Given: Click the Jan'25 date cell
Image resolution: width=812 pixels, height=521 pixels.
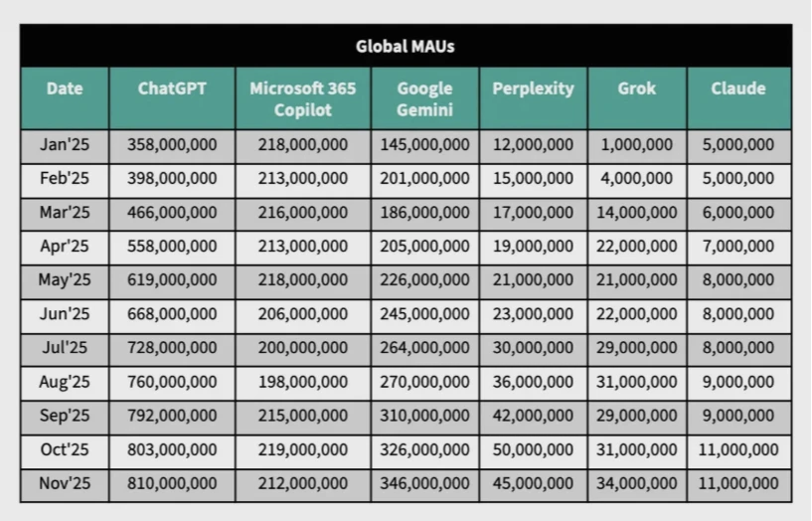Looking at the screenshot, I should point(65,145).
